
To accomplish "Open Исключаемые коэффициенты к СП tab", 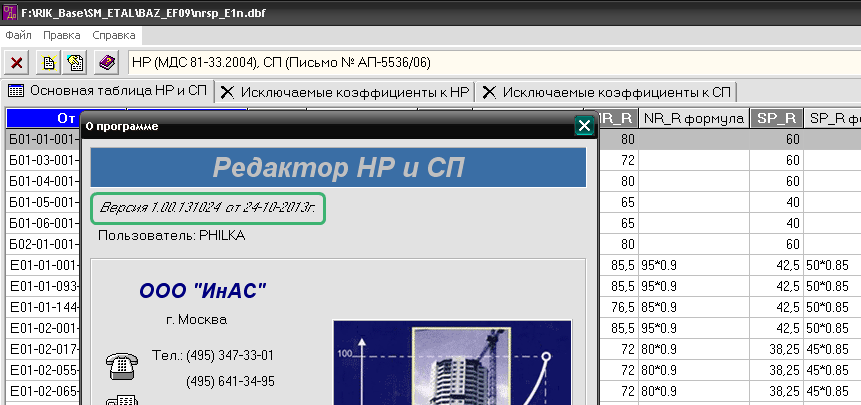I will tap(606, 92).
